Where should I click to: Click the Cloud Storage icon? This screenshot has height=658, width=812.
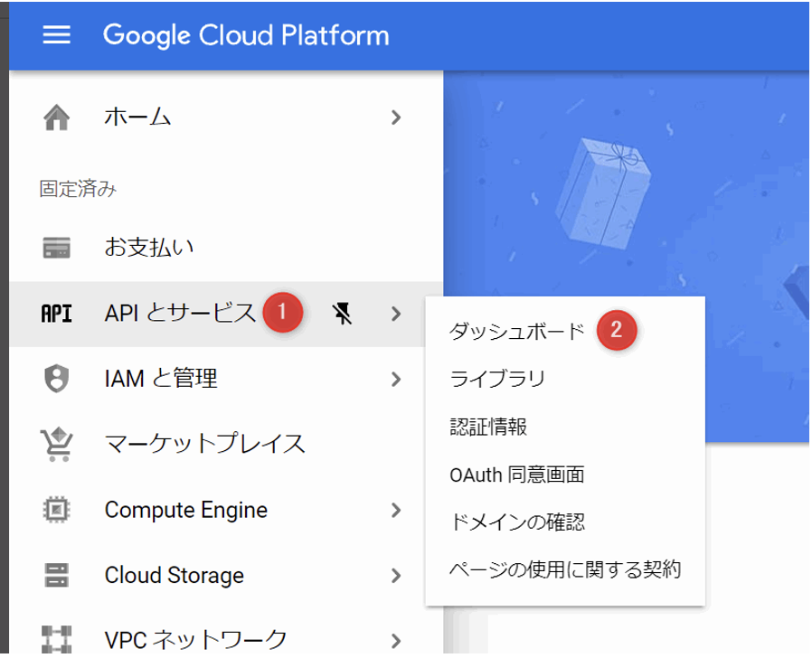point(56,575)
